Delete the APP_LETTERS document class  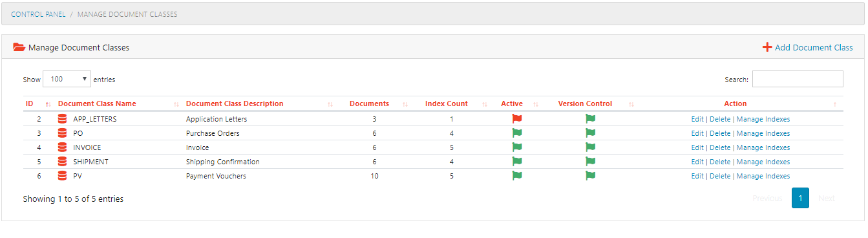[x=720, y=119]
